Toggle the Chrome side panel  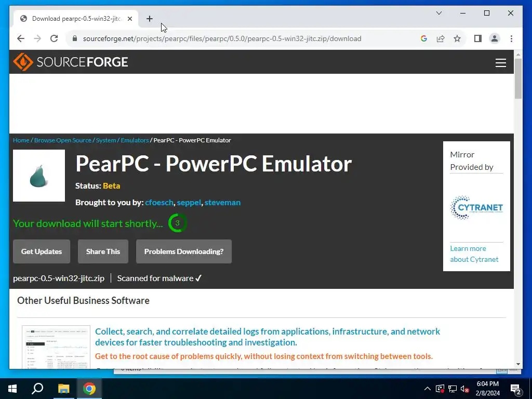point(478,38)
